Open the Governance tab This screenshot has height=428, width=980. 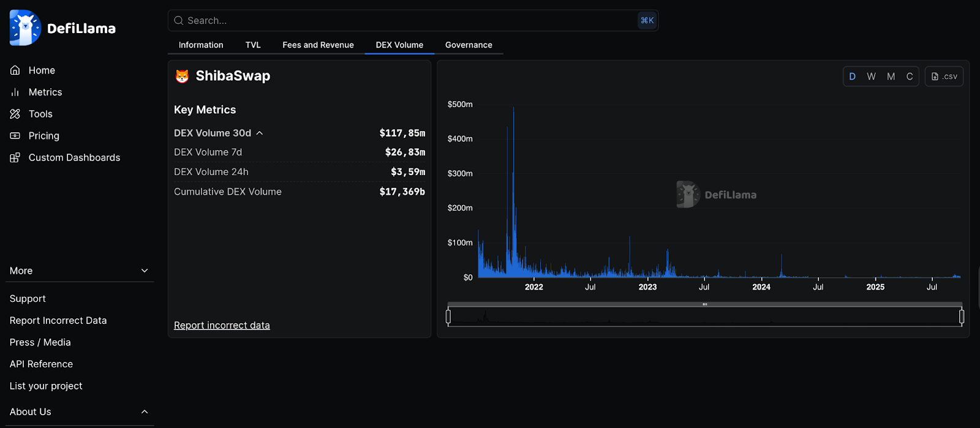tap(469, 45)
